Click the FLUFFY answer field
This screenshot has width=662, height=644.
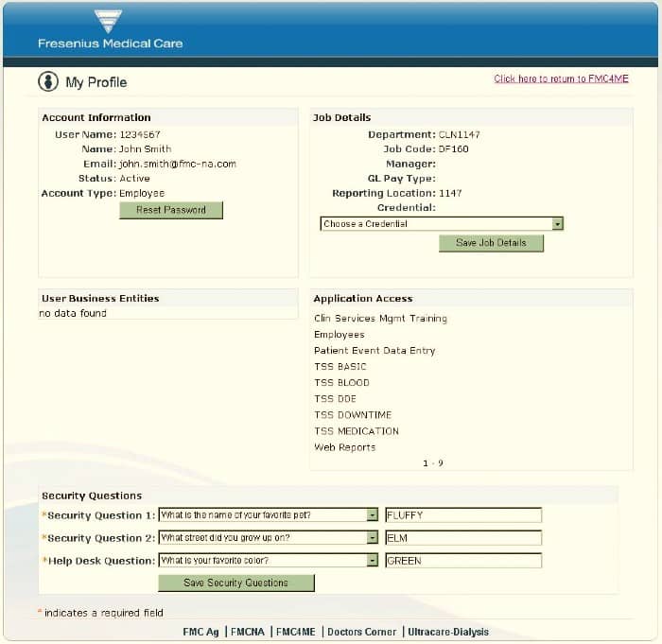tap(463, 515)
